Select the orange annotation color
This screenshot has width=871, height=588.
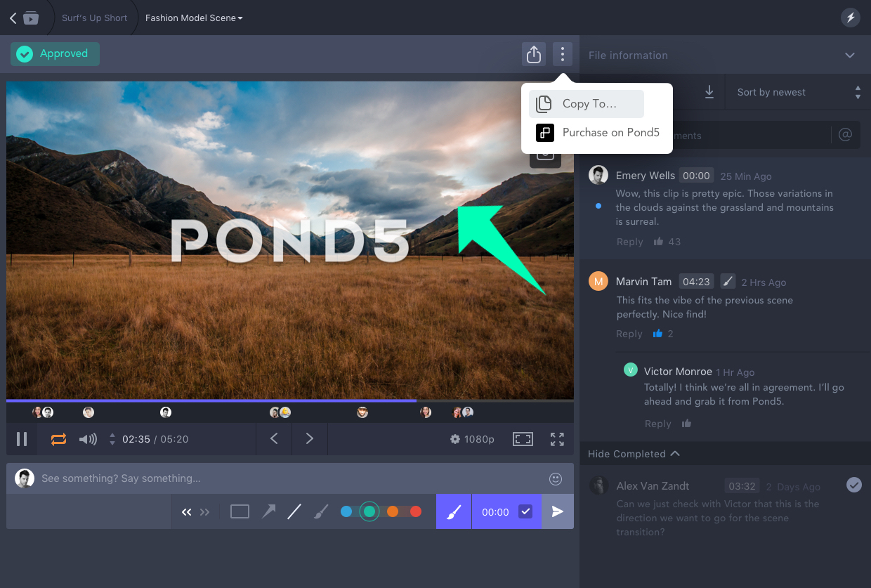[x=393, y=511]
